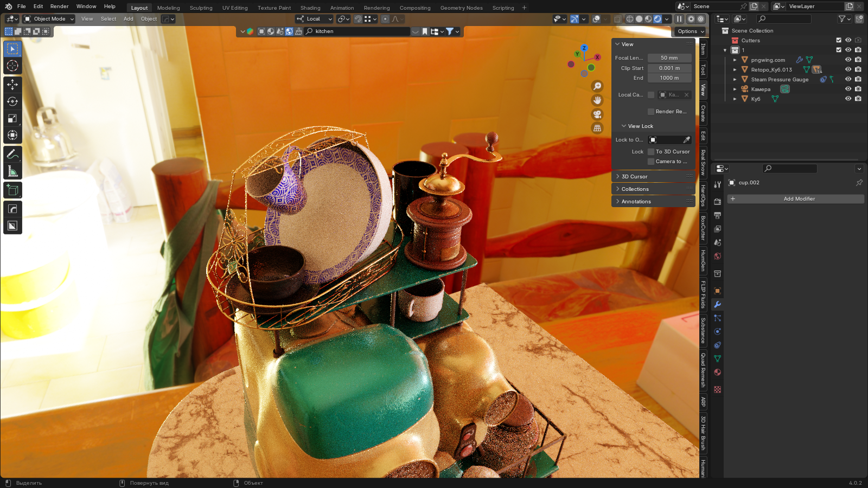This screenshot has width=868, height=488.
Task: Hide Steam Pressure Gauge in viewport
Action: click(x=848, y=79)
